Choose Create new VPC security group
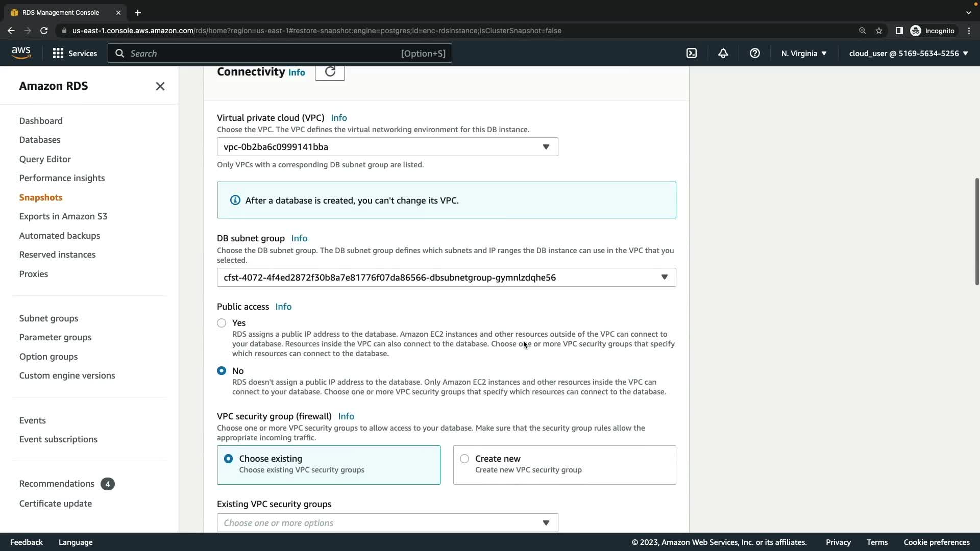Viewport: 980px width, 551px height. [464, 459]
